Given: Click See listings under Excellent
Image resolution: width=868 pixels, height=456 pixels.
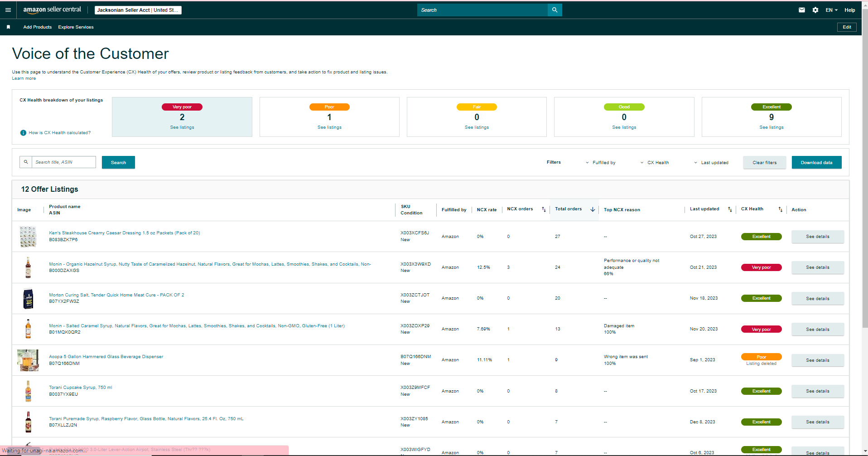Looking at the screenshot, I should pyautogui.click(x=772, y=127).
